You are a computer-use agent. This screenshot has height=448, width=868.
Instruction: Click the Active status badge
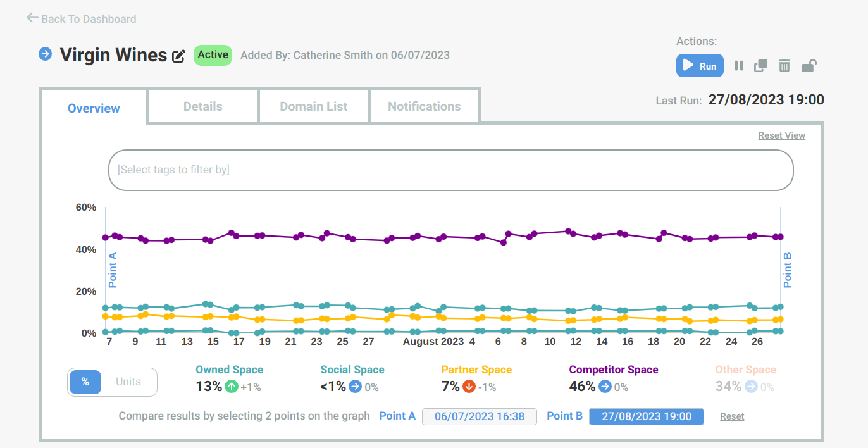(x=213, y=55)
